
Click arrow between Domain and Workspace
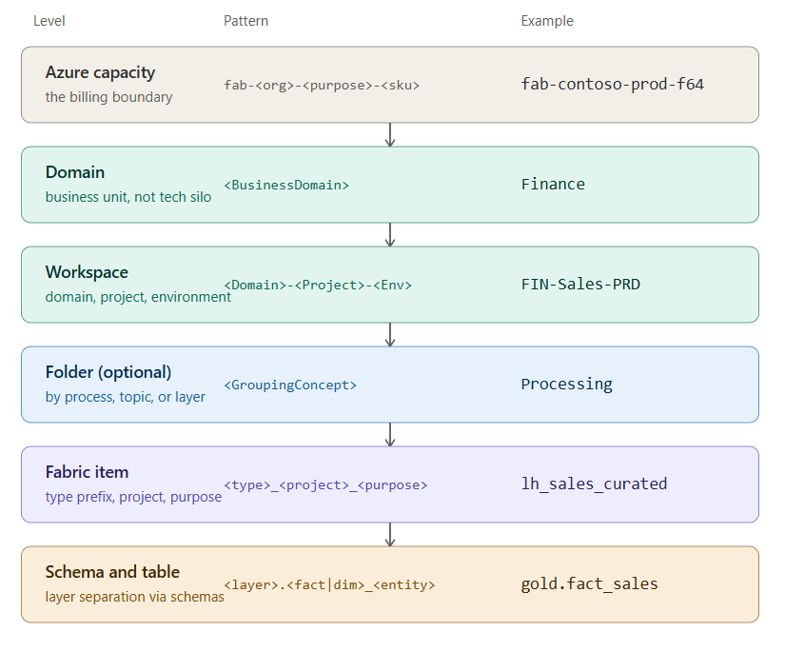coord(390,234)
